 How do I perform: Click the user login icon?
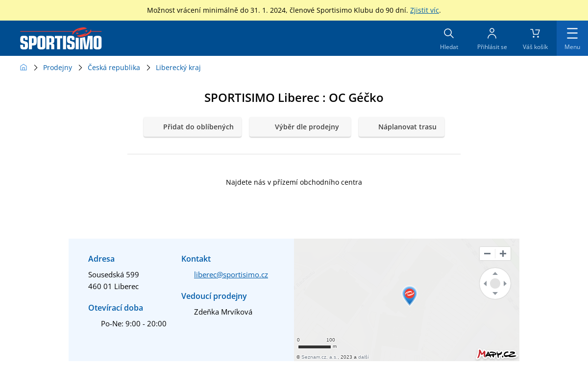[x=491, y=33]
